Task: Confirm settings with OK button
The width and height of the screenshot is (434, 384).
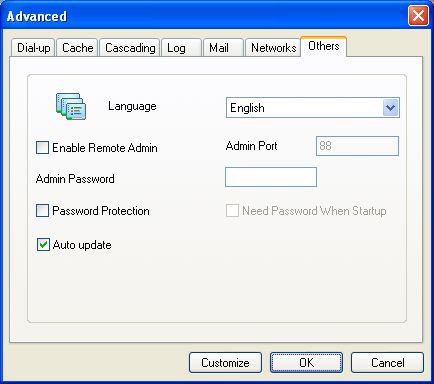Action: tap(306, 363)
